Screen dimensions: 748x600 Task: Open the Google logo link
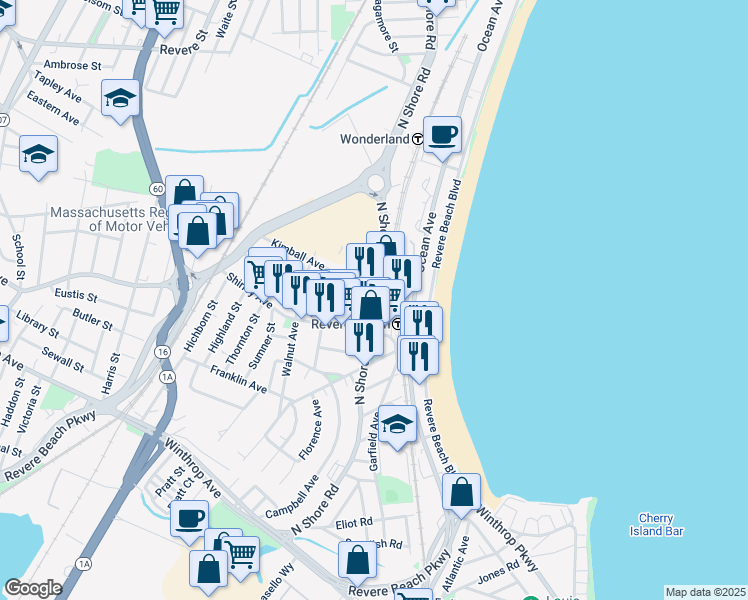point(33,589)
